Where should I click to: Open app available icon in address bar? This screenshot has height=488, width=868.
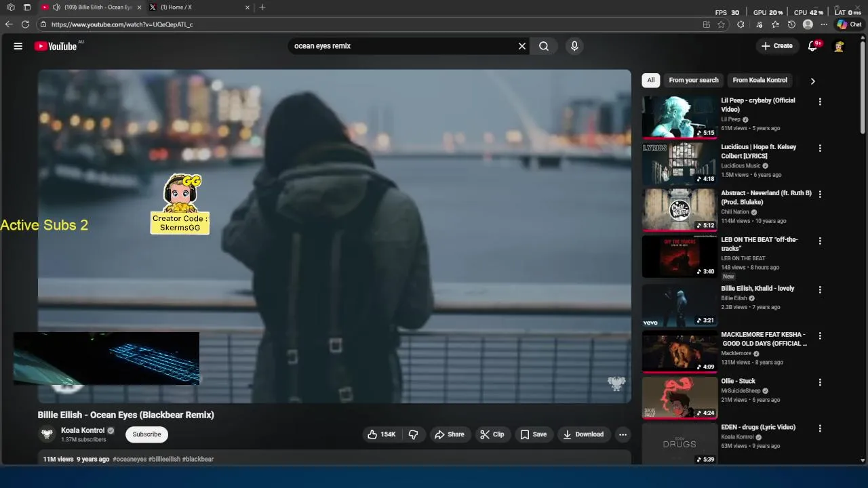pos(707,24)
